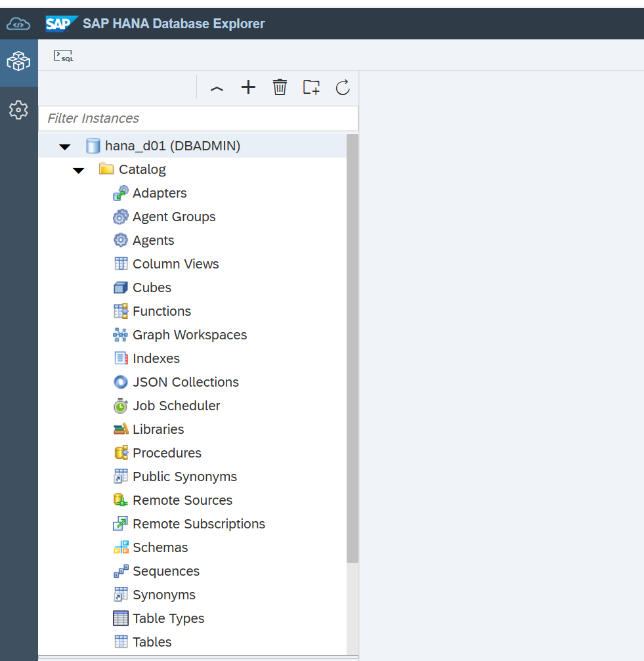Image resolution: width=644 pixels, height=661 pixels.
Task: Click the Schemas icon
Action: pyautogui.click(x=121, y=547)
